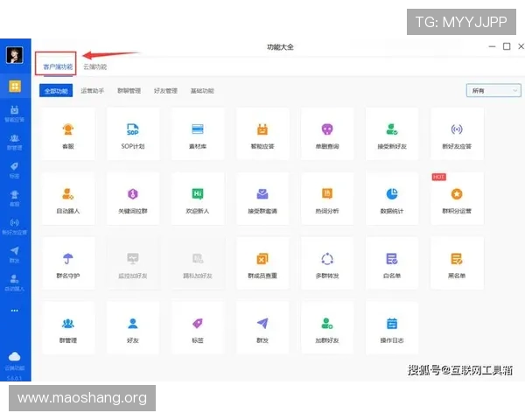Image resolution: width=525 pixels, height=420 pixels.
Task: Open the 标签 tag card in the grid
Action: coord(198,328)
